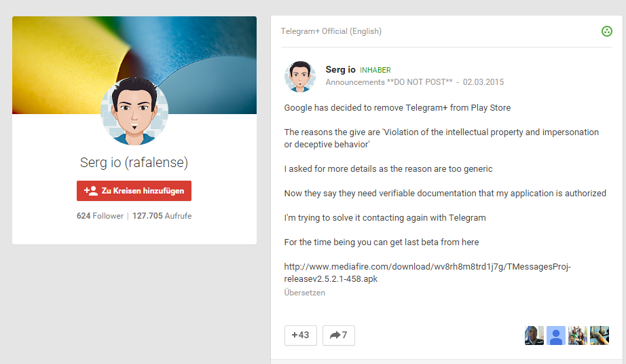Click the 127.705 Aufrufe view count
This screenshot has height=364, width=626.
point(162,216)
